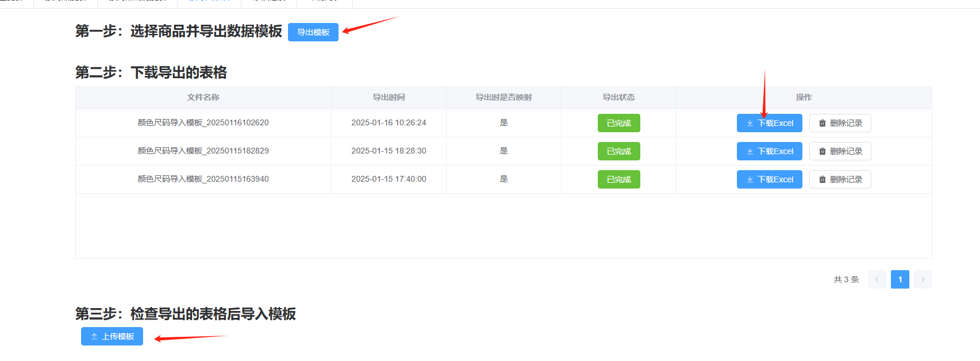This screenshot has width=980, height=361.
Task: Download Excel for file ending 20250115182829
Action: [x=769, y=151]
